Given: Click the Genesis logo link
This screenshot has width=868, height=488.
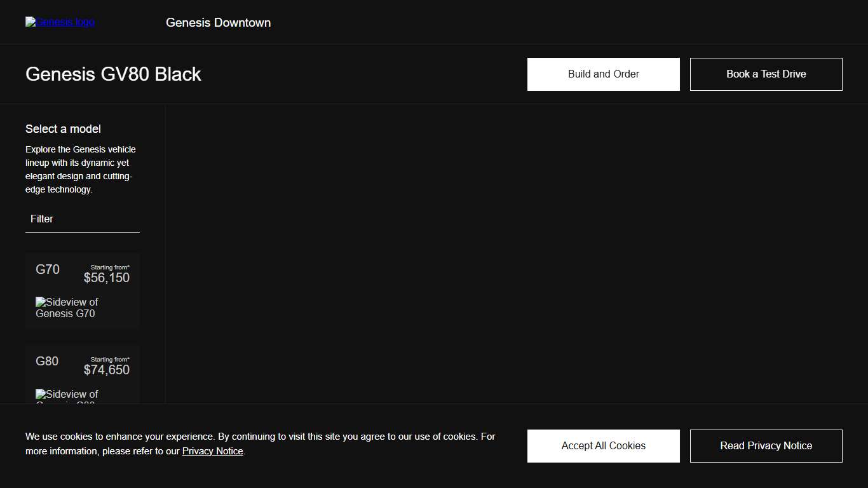Looking at the screenshot, I should coord(60,22).
